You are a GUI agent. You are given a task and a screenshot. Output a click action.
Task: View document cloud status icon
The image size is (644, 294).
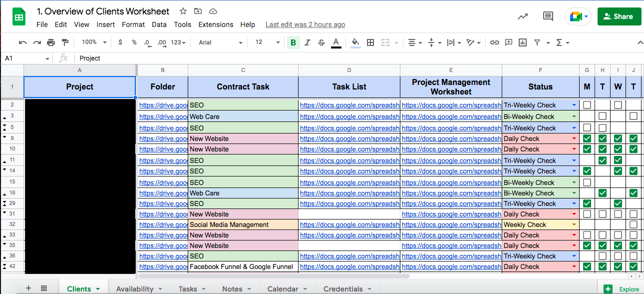pos(213,11)
